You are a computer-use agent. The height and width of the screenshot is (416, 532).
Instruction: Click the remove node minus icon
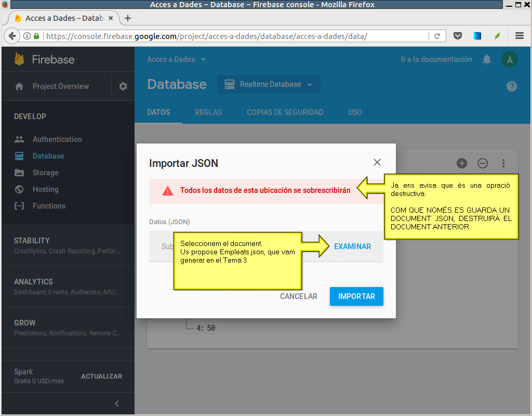483,163
